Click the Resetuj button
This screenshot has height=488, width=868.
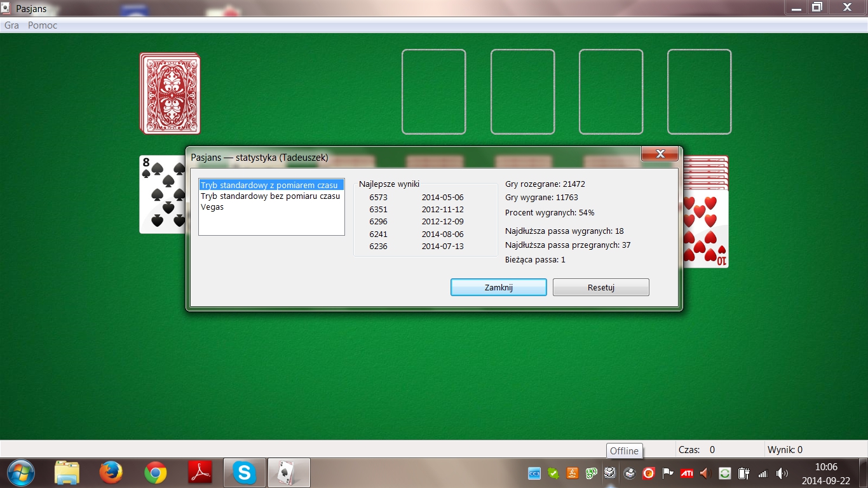601,287
